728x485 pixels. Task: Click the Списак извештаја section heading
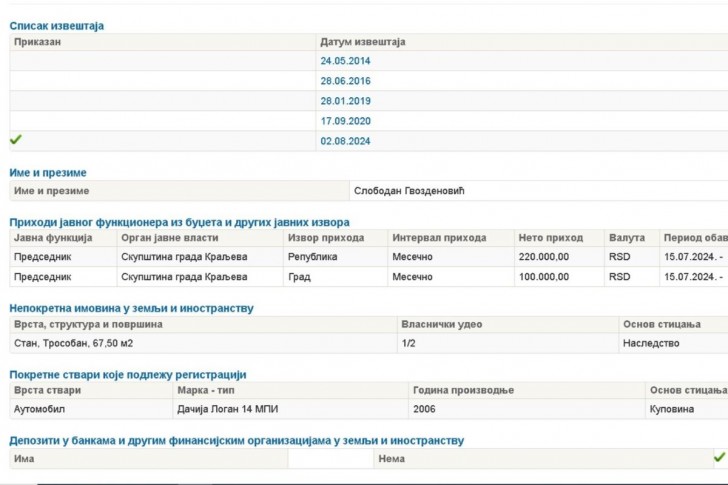pyautogui.click(x=57, y=26)
